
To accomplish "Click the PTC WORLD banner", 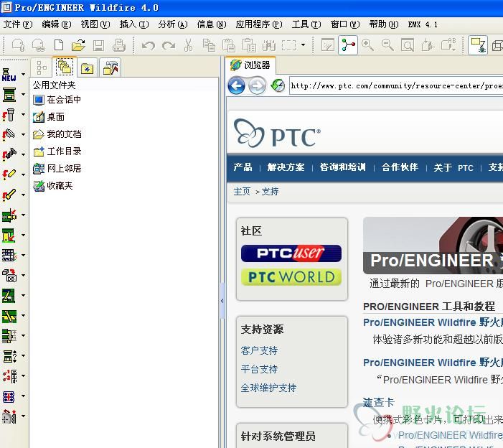I will 291,277.
